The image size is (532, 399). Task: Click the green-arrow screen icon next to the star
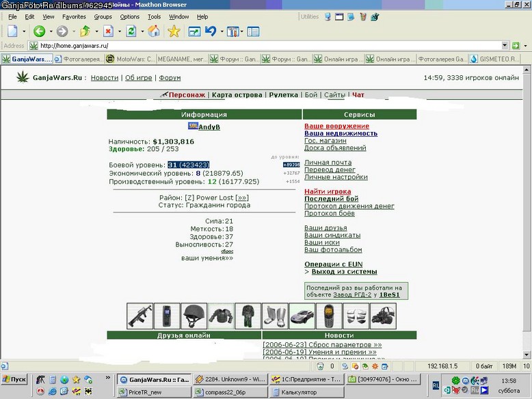tap(194, 31)
